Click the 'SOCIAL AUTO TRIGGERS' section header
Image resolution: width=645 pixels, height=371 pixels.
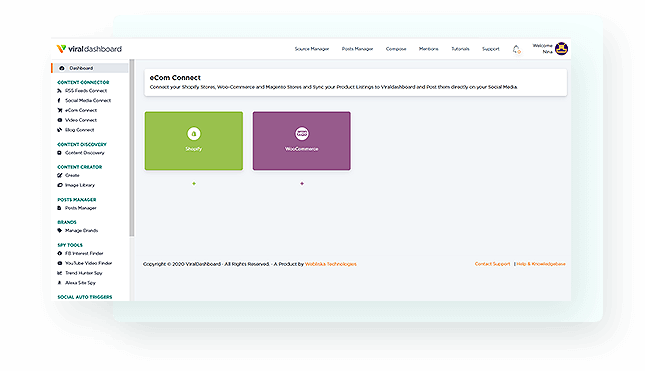[x=85, y=297]
